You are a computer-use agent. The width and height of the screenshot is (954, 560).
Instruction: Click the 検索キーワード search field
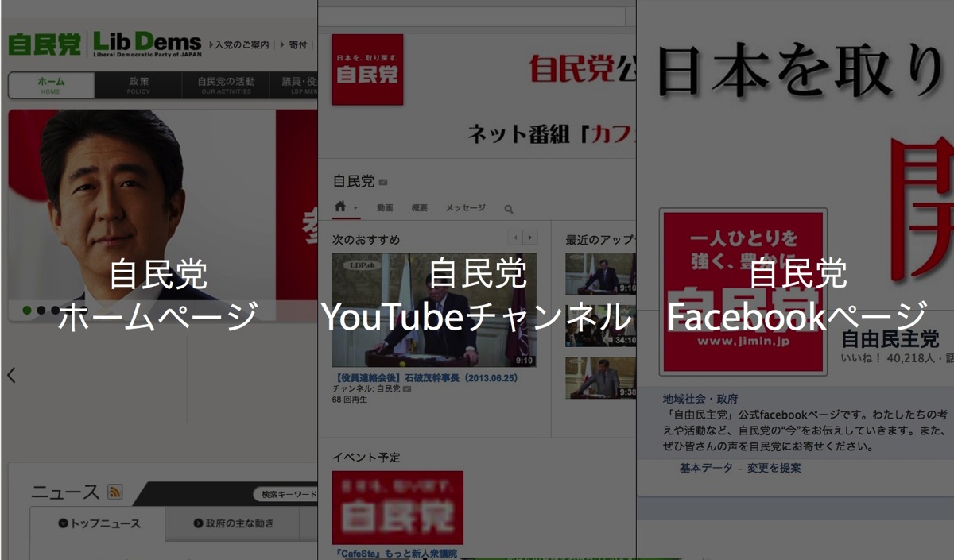[x=286, y=492]
